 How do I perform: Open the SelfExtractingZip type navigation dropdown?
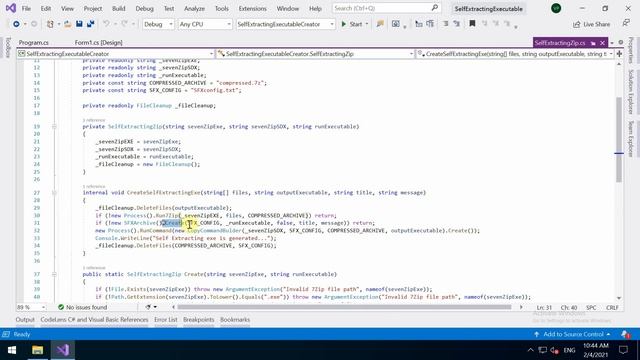point(315,54)
